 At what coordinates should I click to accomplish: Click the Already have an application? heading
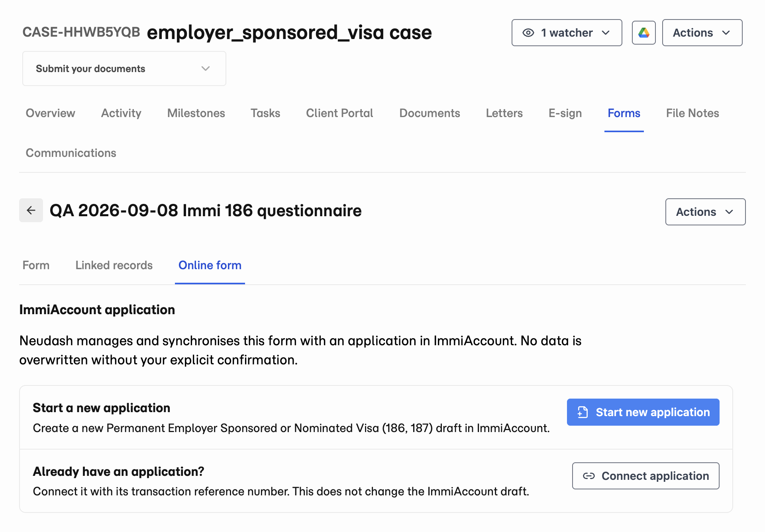pos(119,471)
